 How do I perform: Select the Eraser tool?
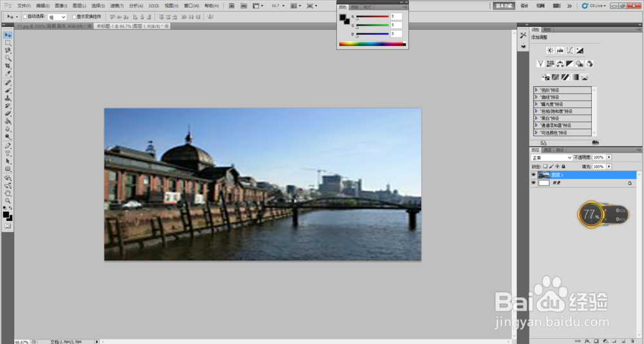pos(8,114)
